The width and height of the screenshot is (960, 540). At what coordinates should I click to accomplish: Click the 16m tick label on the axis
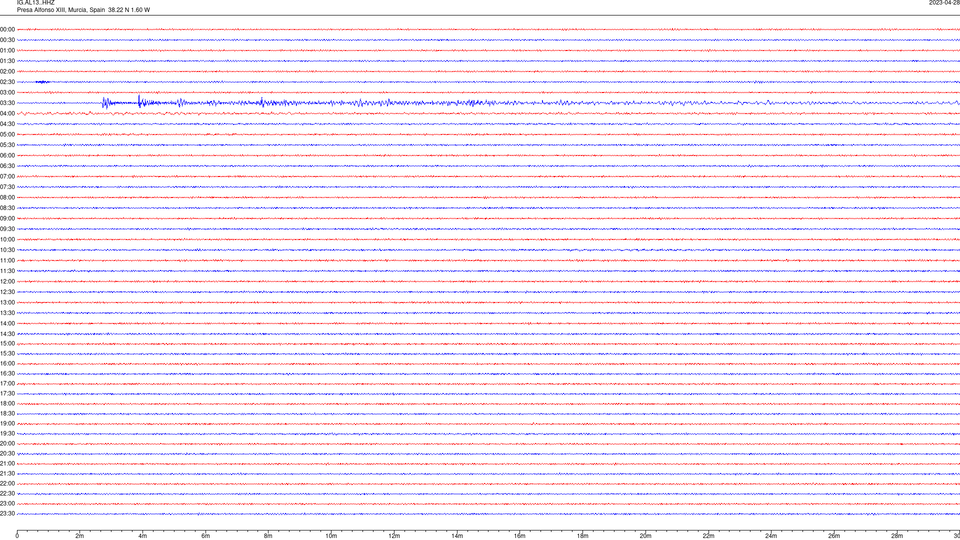(x=520, y=536)
